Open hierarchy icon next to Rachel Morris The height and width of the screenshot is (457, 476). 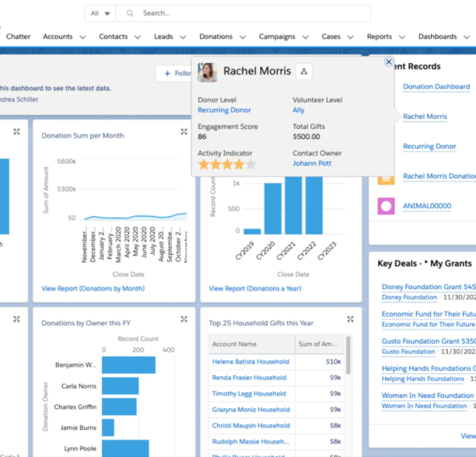pos(304,72)
